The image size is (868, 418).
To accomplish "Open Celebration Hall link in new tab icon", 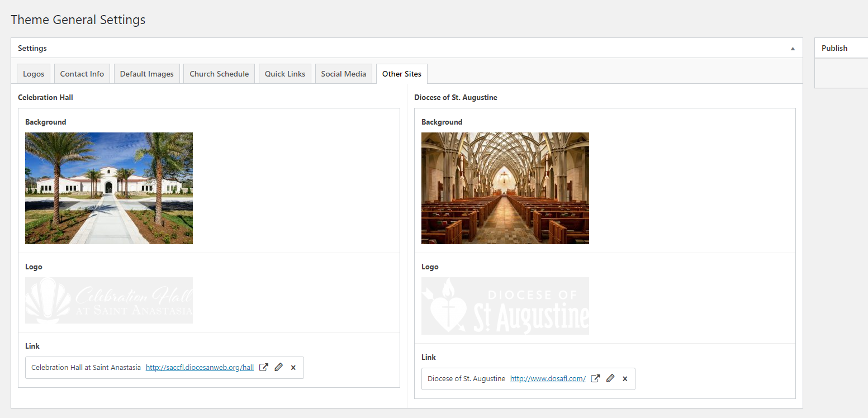I will 263,367.
